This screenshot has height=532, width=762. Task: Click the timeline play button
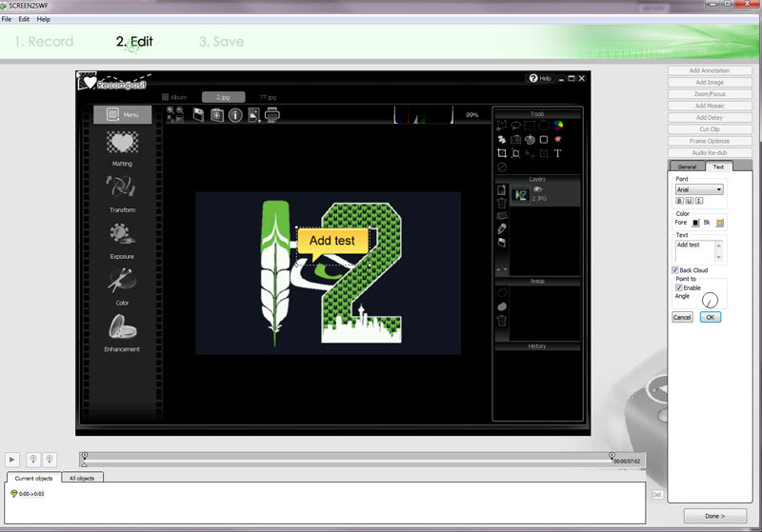point(11,459)
